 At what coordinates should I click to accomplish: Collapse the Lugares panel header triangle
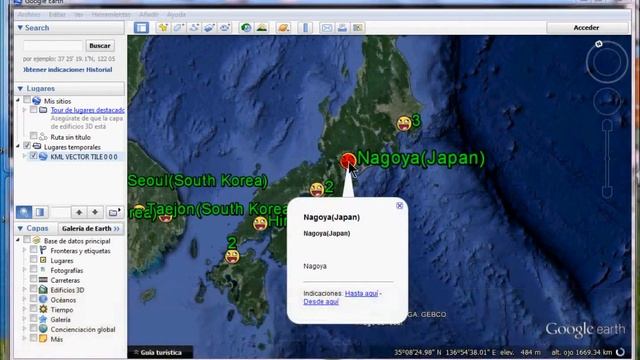[x=20, y=89]
